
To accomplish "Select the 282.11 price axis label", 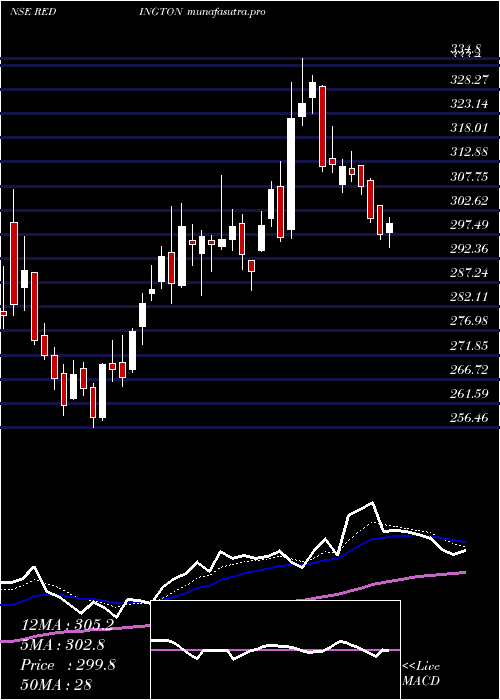I will [469, 297].
